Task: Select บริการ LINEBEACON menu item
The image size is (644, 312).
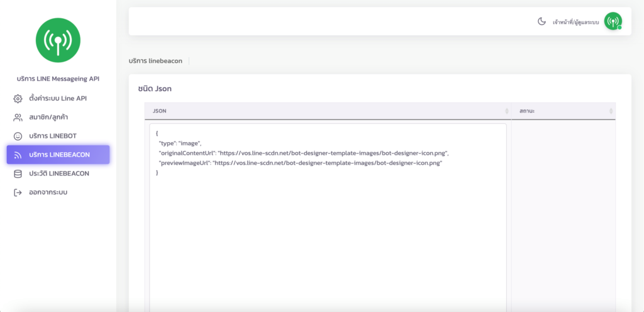Action: (58, 155)
